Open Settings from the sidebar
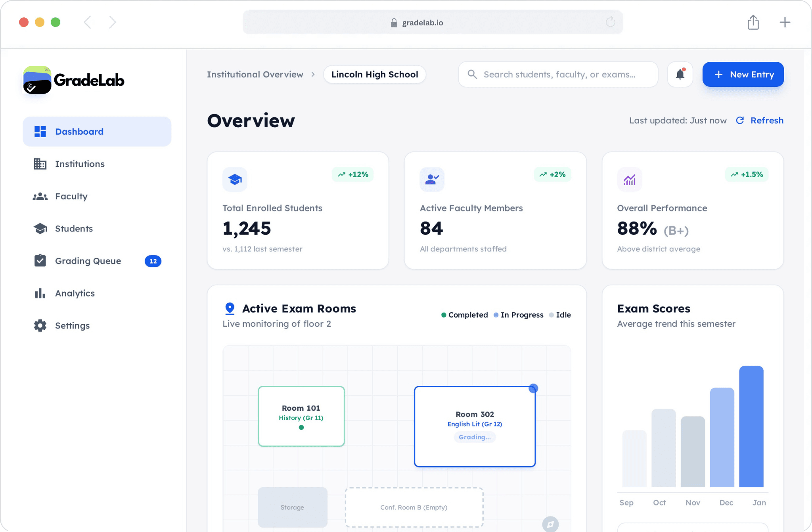The width and height of the screenshot is (812, 532). coord(97,325)
